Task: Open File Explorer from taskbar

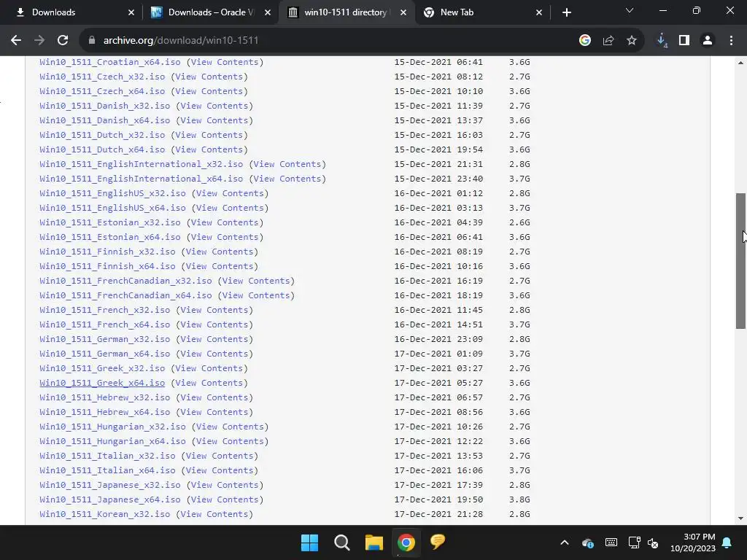Action: (x=374, y=542)
